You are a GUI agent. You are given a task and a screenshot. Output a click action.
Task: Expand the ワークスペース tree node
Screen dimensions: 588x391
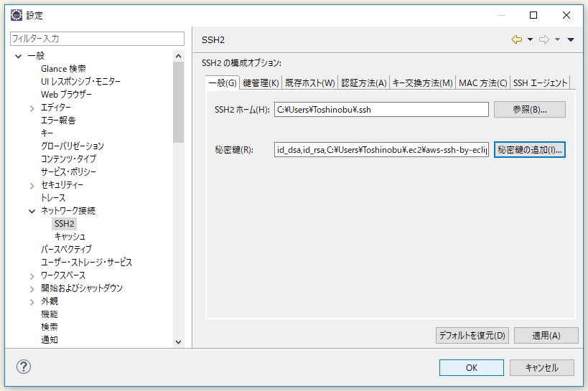(32, 276)
